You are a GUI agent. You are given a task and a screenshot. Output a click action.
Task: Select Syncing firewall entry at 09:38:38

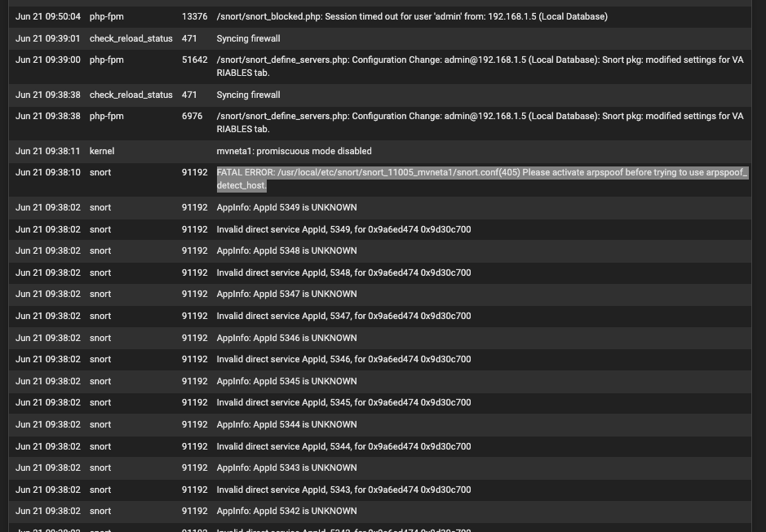tap(248, 95)
